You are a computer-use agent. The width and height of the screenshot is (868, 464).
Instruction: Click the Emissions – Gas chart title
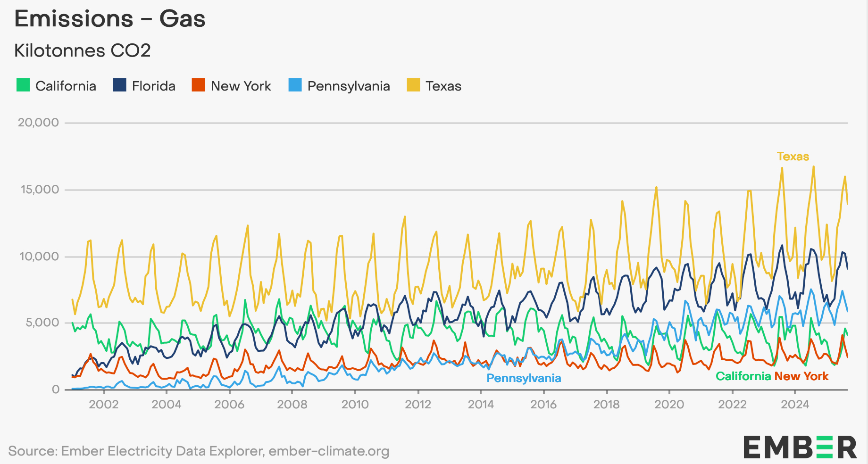pyautogui.click(x=110, y=19)
